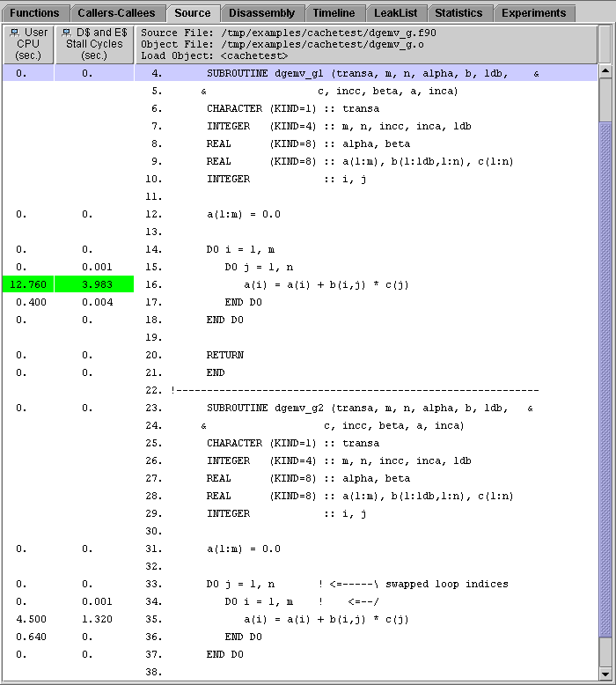Viewport: 616px width, 685px height.
Task: Click the 0.001 stall value on line 15
Action: tap(97, 267)
